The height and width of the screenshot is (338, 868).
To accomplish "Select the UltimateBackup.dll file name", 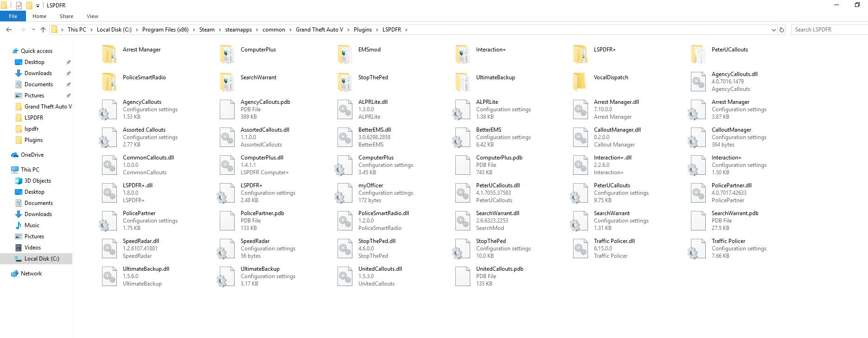I will click(146, 269).
